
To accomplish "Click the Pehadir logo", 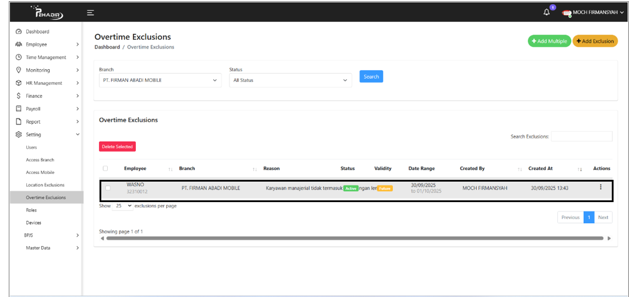I will 47,13.
